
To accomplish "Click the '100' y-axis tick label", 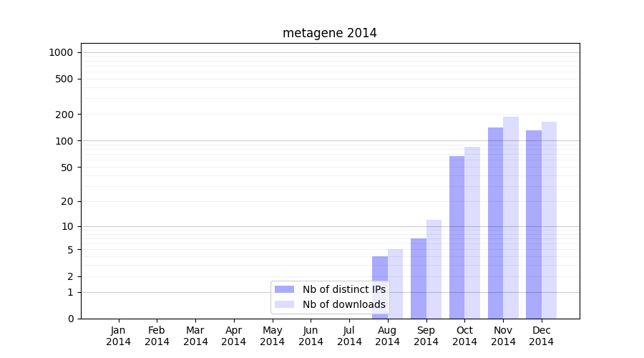I will click(64, 141).
